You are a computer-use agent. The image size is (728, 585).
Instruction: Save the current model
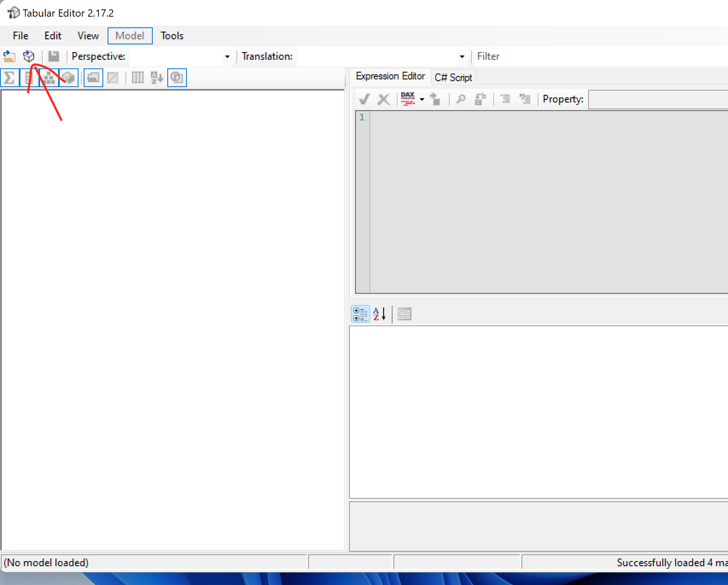click(x=53, y=56)
